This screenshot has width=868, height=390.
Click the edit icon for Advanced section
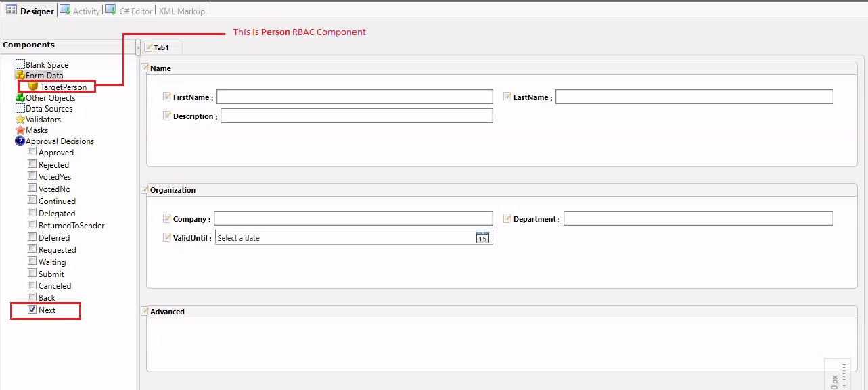click(x=145, y=311)
